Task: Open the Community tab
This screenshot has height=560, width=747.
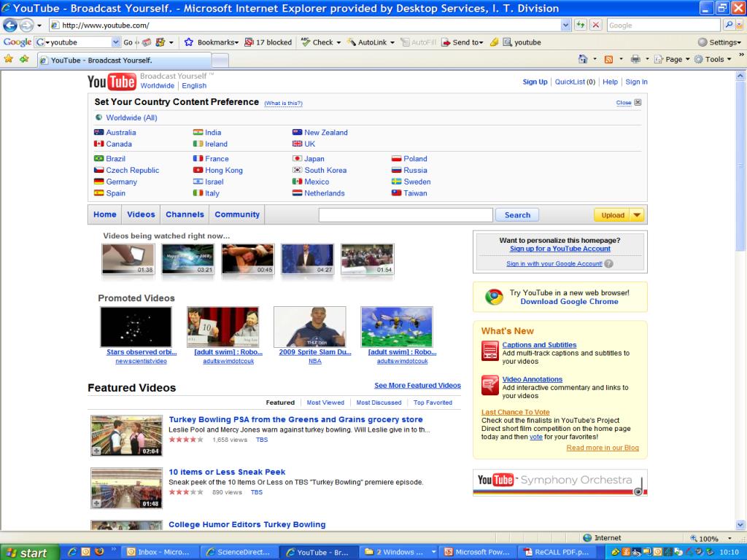Action: [237, 214]
